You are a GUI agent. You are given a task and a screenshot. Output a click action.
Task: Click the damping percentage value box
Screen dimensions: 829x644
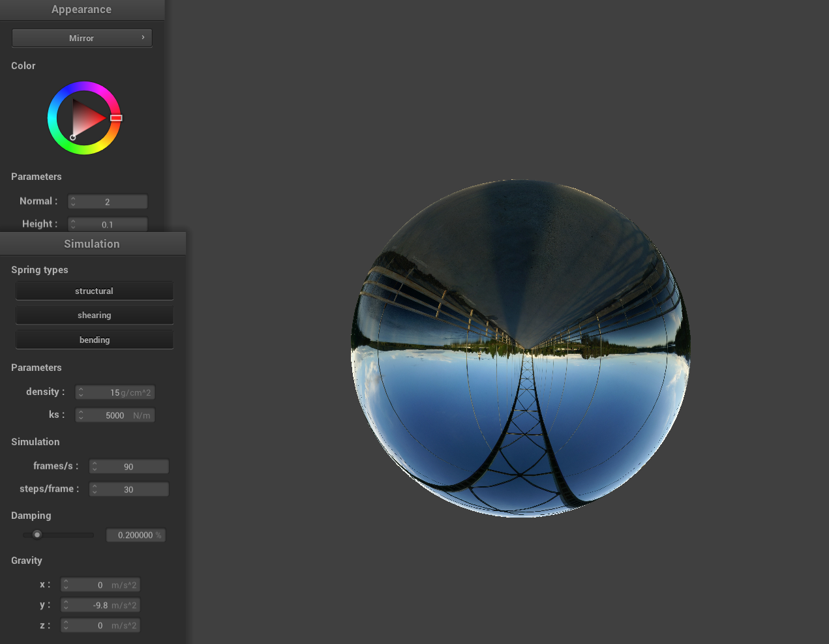point(136,535)
